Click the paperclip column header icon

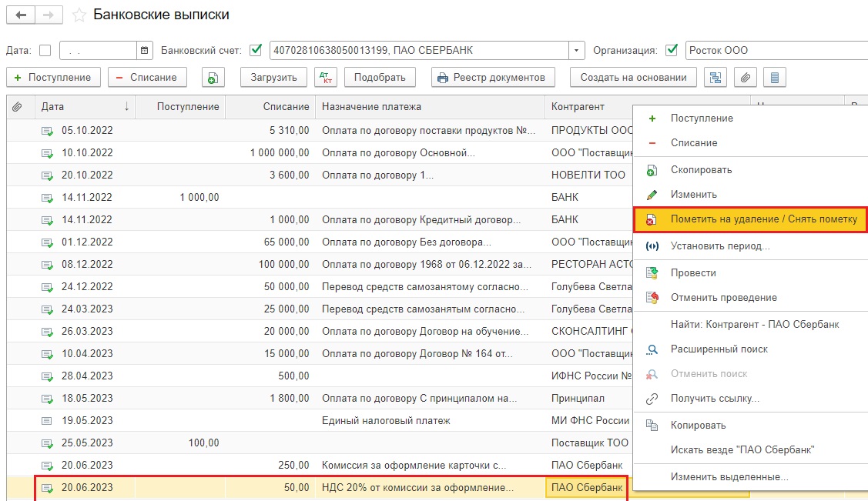[17, 107]
